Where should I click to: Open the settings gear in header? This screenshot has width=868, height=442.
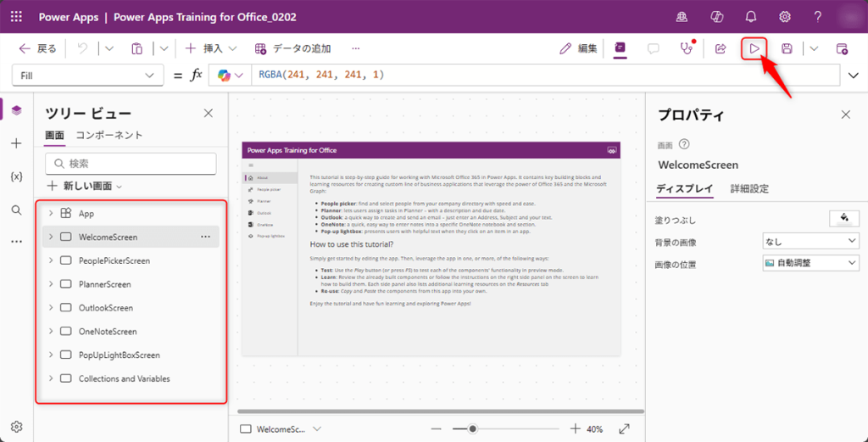click(784, 17)
